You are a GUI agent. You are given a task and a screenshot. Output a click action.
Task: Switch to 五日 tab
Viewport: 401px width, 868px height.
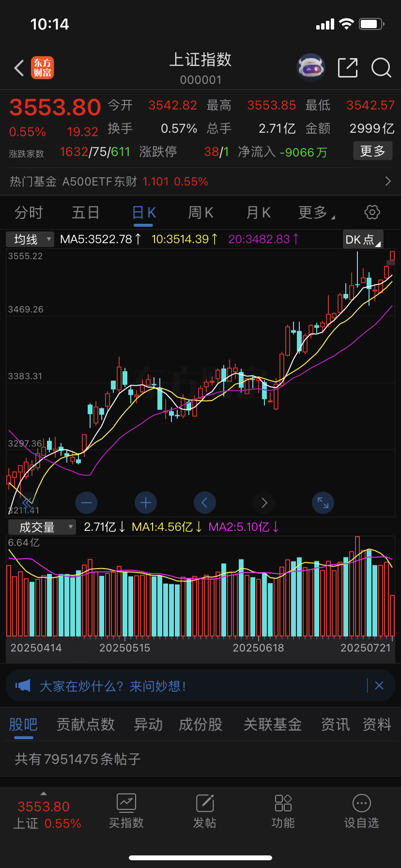86,212
